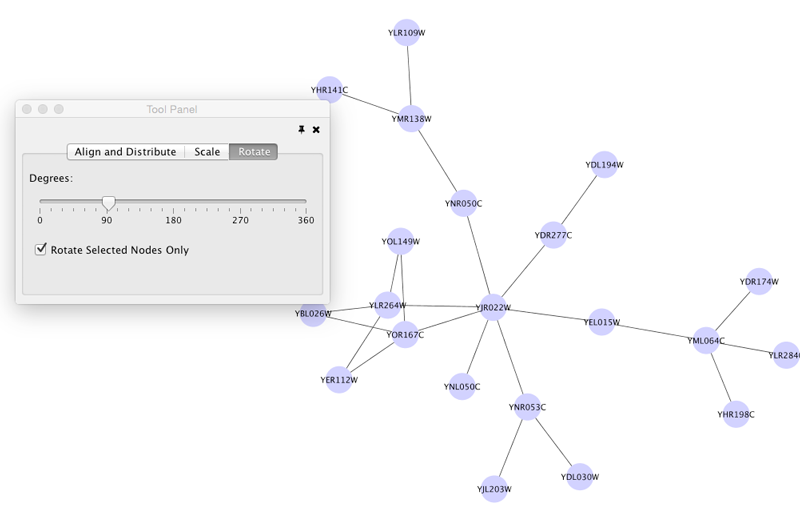This screenshot has height=517, width=800.
Task: Select the YNR053C node
Action: [527, 407]
